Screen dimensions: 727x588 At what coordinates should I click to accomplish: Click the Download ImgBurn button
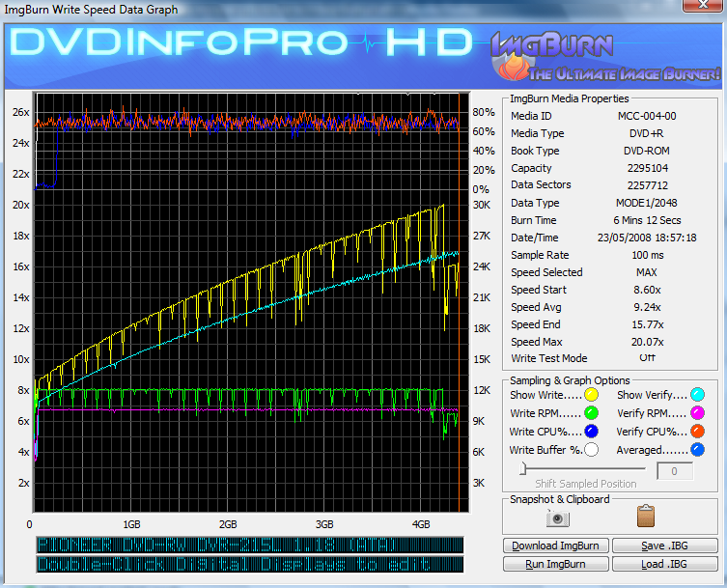point(555,546)
